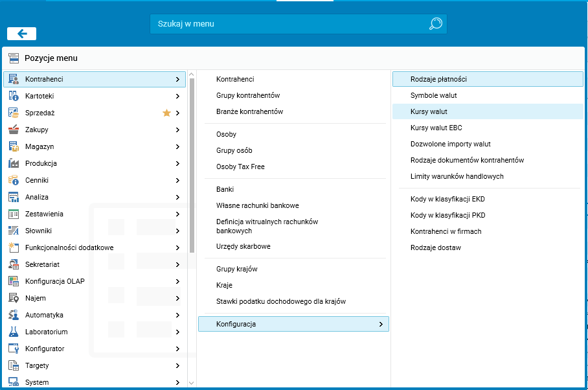588x390 pixels.
Task: Open Rodzaje dokumentów kontrahentów
Action: click(x=467, y=160)
